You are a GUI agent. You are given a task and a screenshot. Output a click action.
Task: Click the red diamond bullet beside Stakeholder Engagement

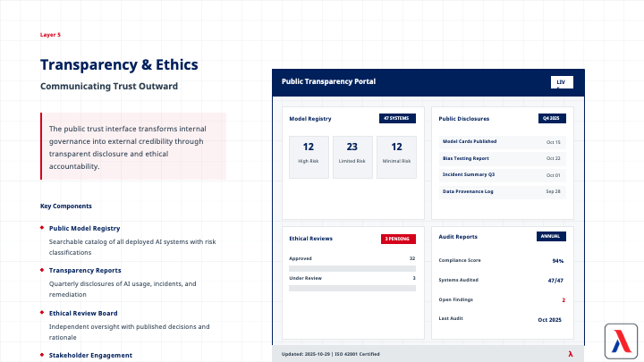tap(42, 355)
